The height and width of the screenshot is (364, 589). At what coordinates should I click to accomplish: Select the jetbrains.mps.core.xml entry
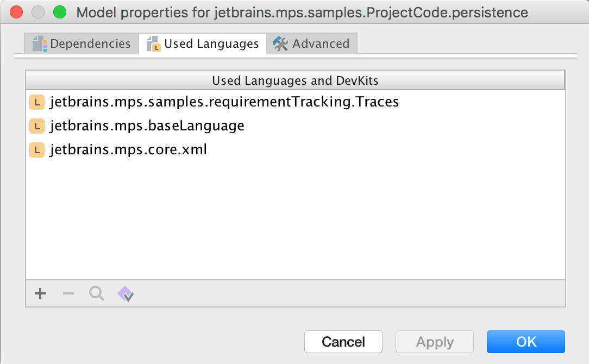pyautogui.click(x=128, y=150)
